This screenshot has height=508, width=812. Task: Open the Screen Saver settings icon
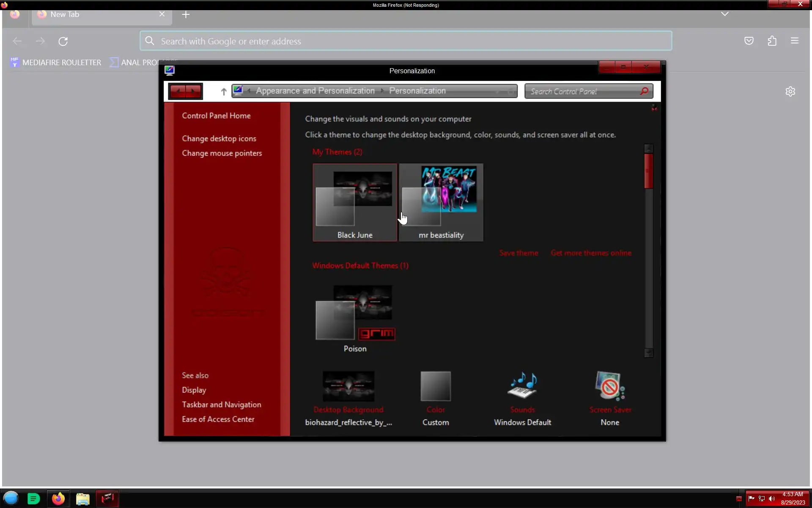pyautogui.click(x=609, y=385)
